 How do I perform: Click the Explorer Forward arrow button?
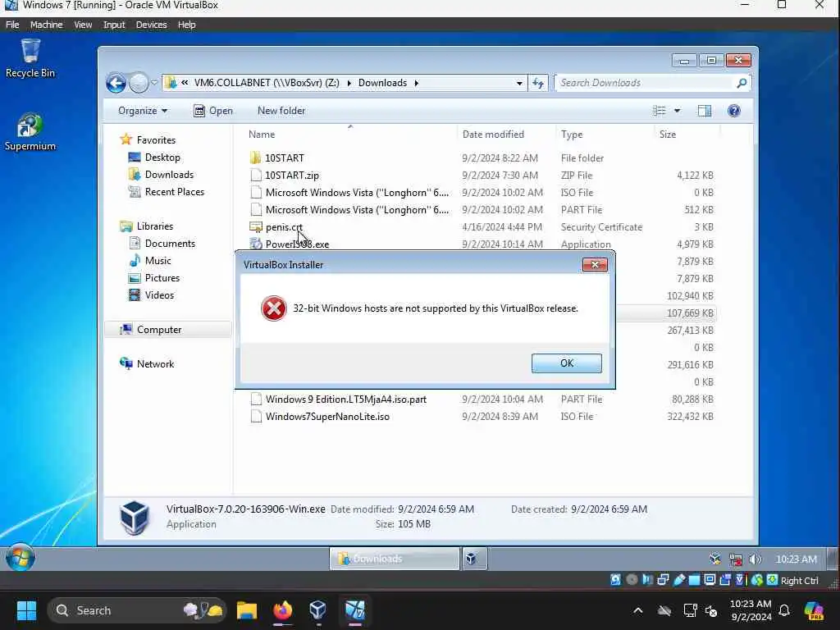pyautogui.click(x=139, y=83)
